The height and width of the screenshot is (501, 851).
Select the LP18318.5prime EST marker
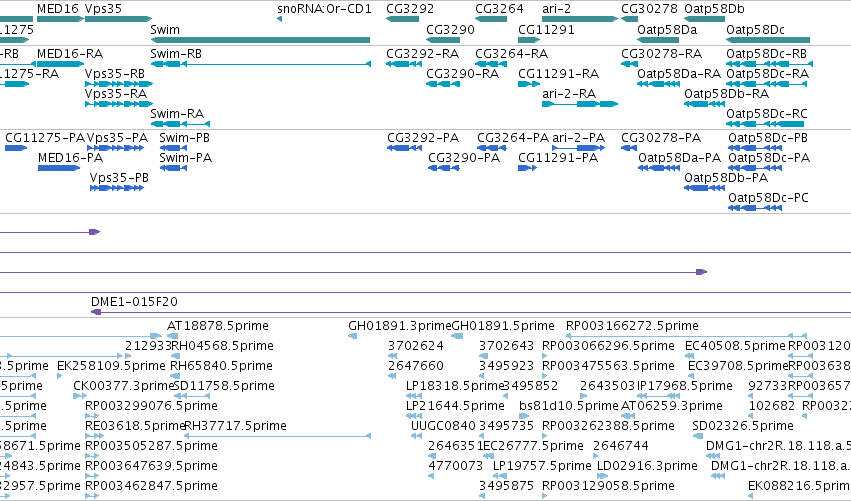coord(415,396)
